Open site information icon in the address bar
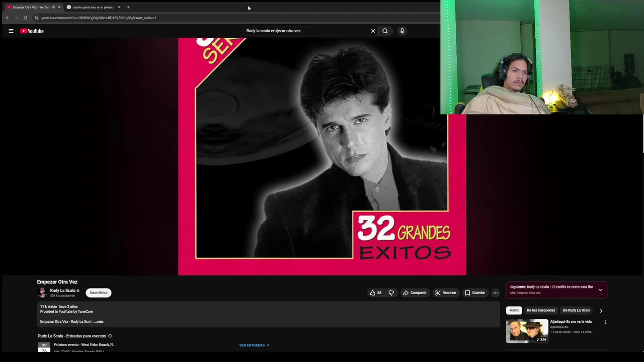 point(36,18)
